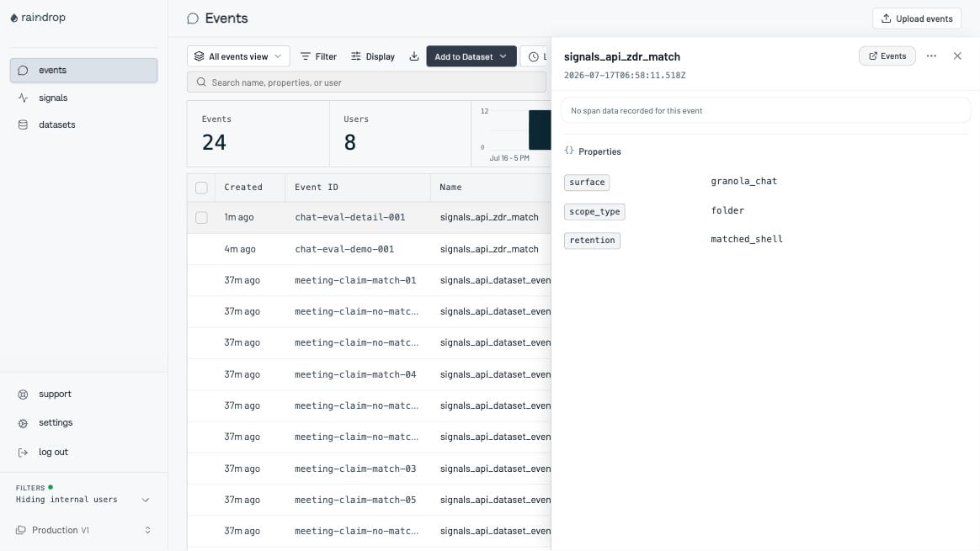
Task: Click the Name column header
Action: (450, 187)
